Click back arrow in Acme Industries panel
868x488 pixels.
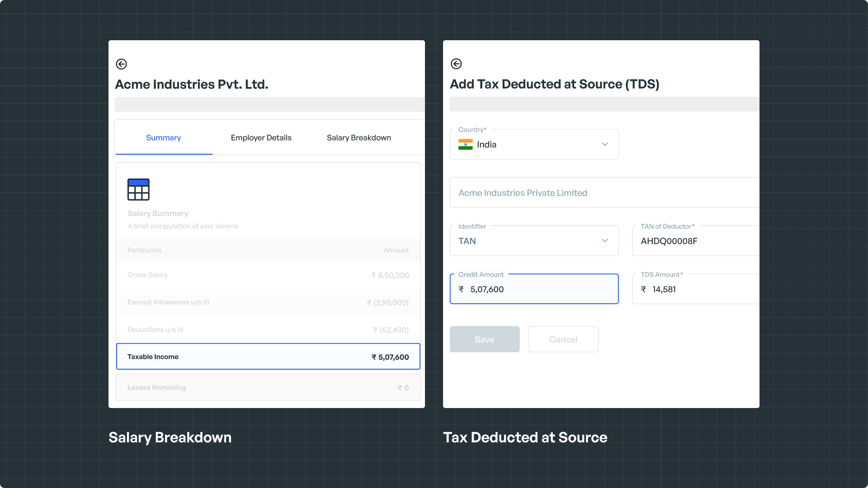click(x=121, y=64)
